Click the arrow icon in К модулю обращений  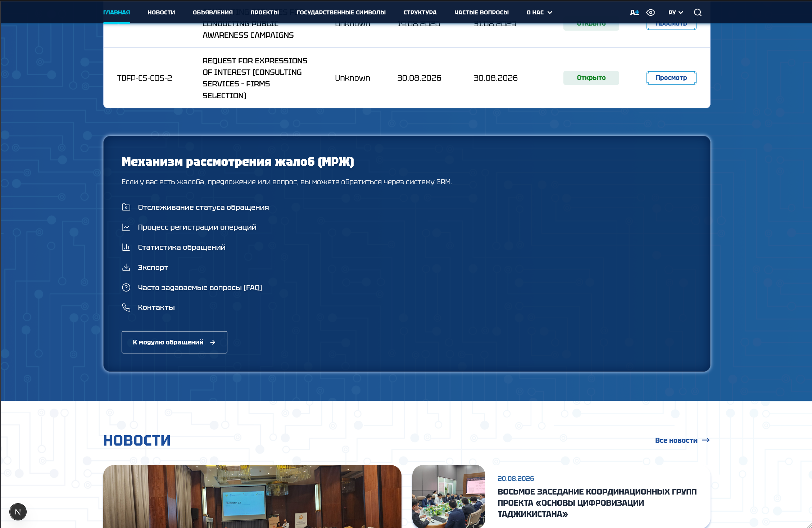point(213,342)
